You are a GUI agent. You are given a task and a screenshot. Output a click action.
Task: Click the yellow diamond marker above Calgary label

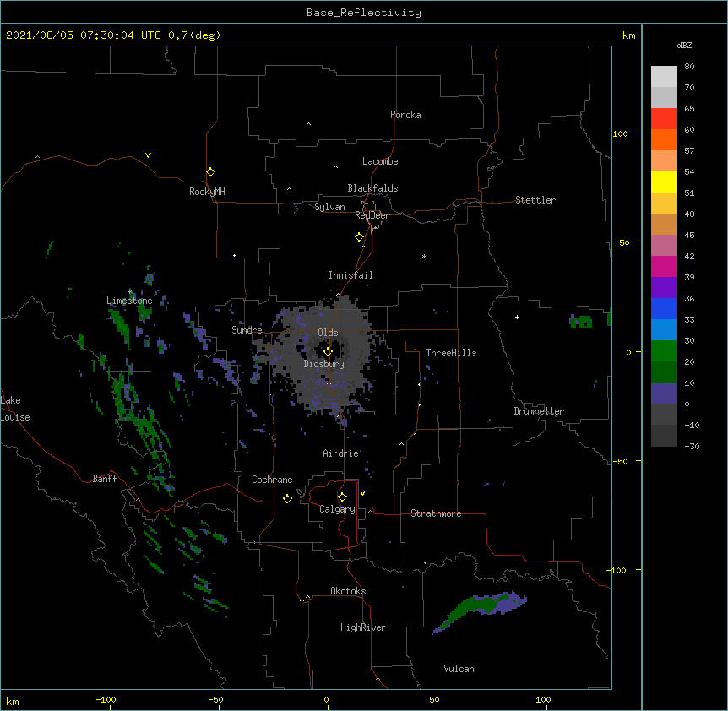tap(342, 497)
